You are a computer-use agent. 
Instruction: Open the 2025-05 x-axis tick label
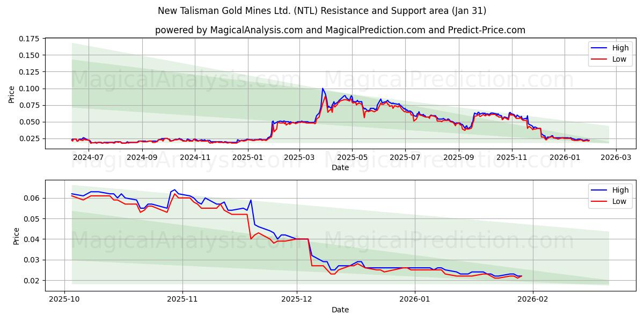click(x=352, y=156)
